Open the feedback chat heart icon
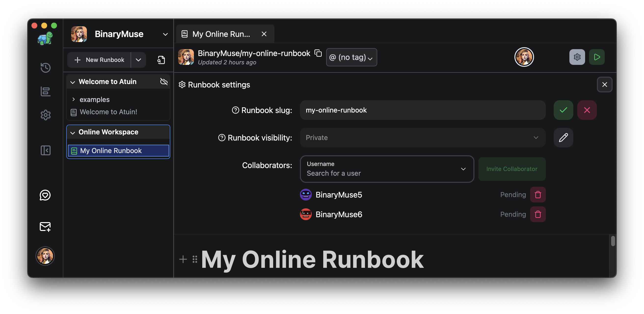 [45, 195]
